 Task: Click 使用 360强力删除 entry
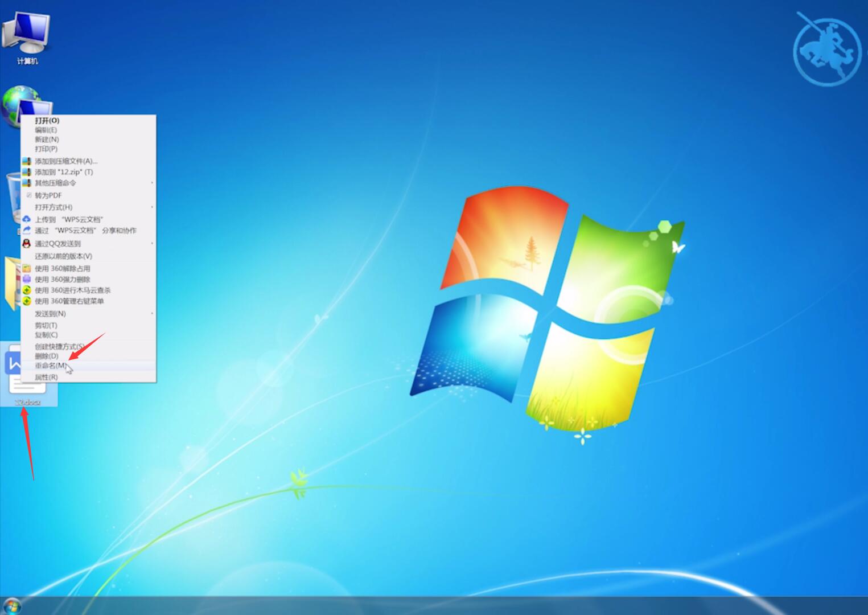pos(88,280)
